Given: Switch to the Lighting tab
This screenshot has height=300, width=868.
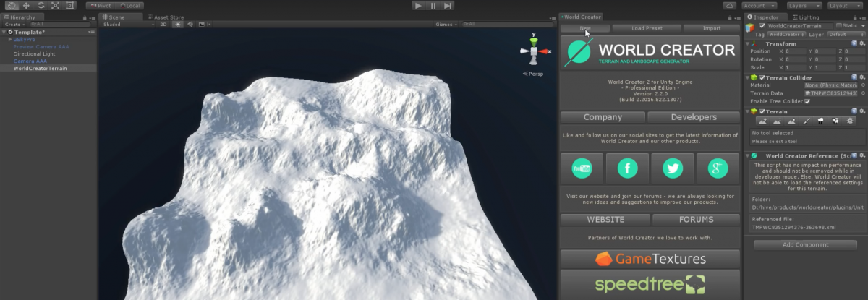Looking at the screenshot, I should pyautogui.click(x=806, y=17).
